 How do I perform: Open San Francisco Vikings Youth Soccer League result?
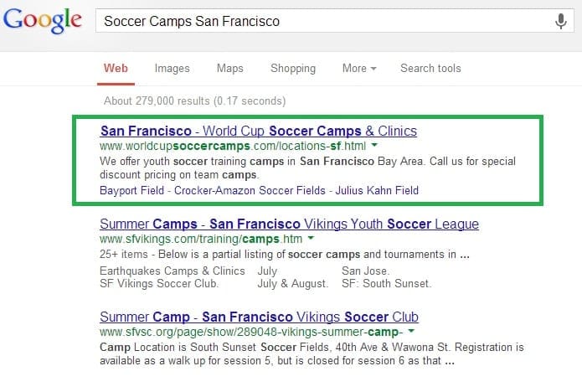point(289,224)
